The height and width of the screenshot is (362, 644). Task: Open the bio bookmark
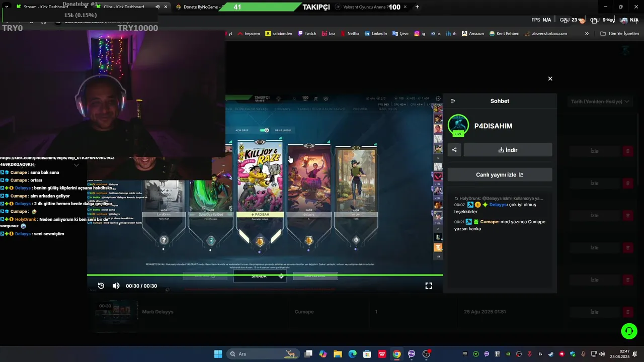coord(328,34)
